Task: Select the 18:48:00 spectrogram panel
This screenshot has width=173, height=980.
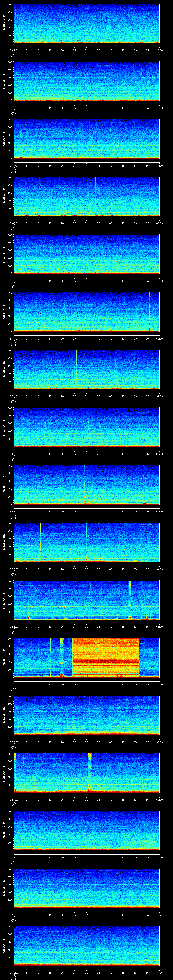Action: tap(86, 254)
